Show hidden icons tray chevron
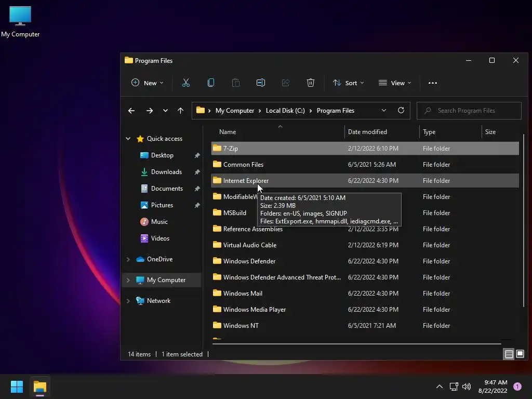 click(x=440, y=387)
